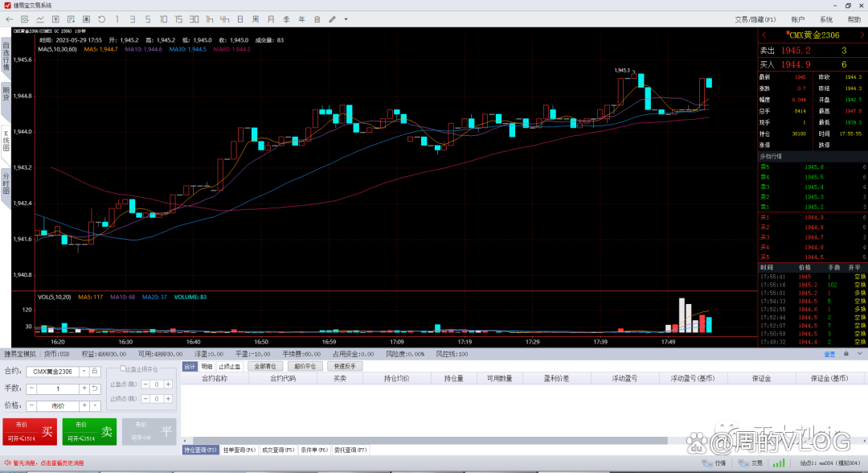Open the trend line chart icon

(x=40, y=19)
